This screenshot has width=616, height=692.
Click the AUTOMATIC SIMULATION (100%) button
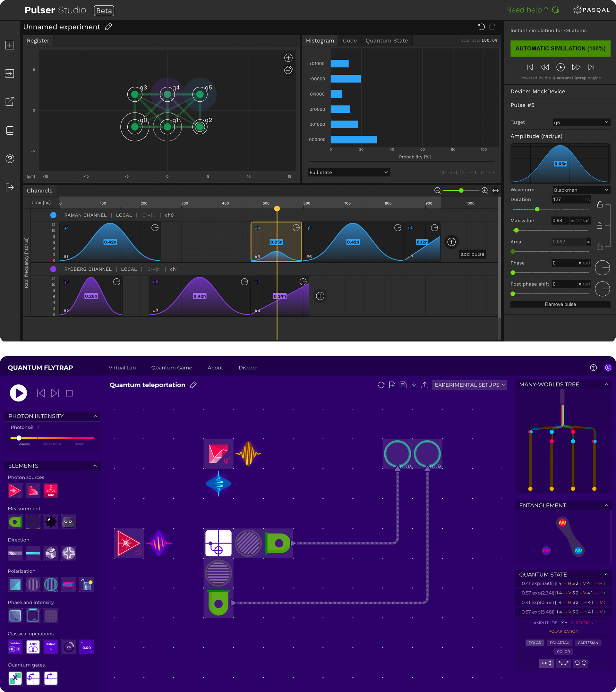pyautogui.click(x=560, y=48)
